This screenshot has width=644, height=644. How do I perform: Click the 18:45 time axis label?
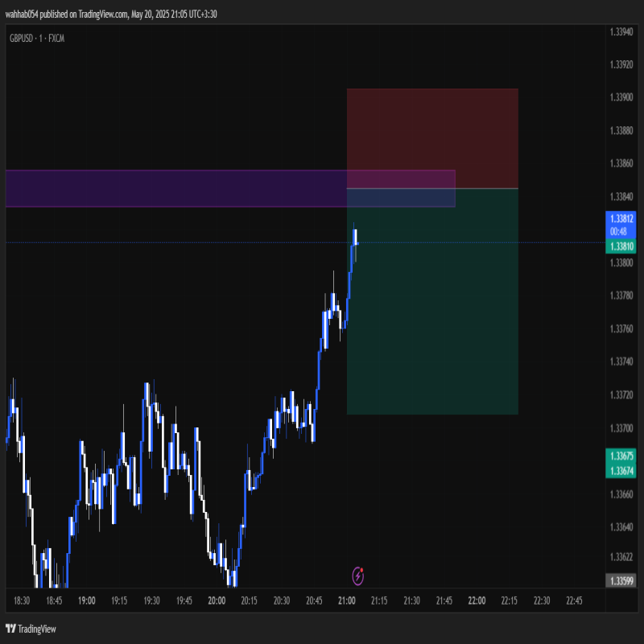tap(54, 601)
